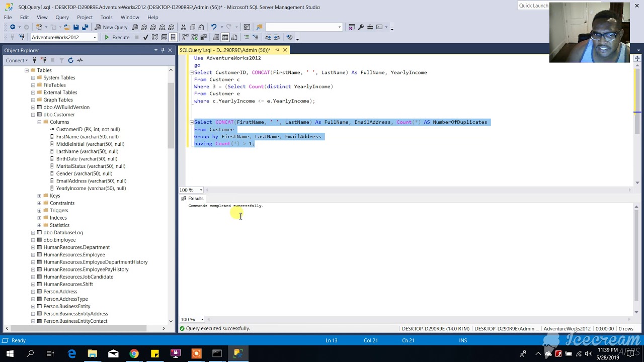This screenshot has width=644, height=362.
Task: Collapse the Columns folder node
Action: [39, 122]
